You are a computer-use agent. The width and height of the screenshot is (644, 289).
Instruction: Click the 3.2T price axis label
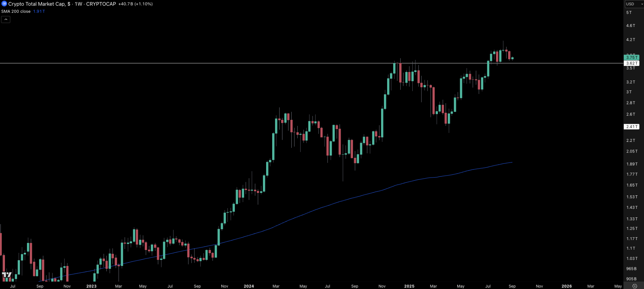[631, 82]
